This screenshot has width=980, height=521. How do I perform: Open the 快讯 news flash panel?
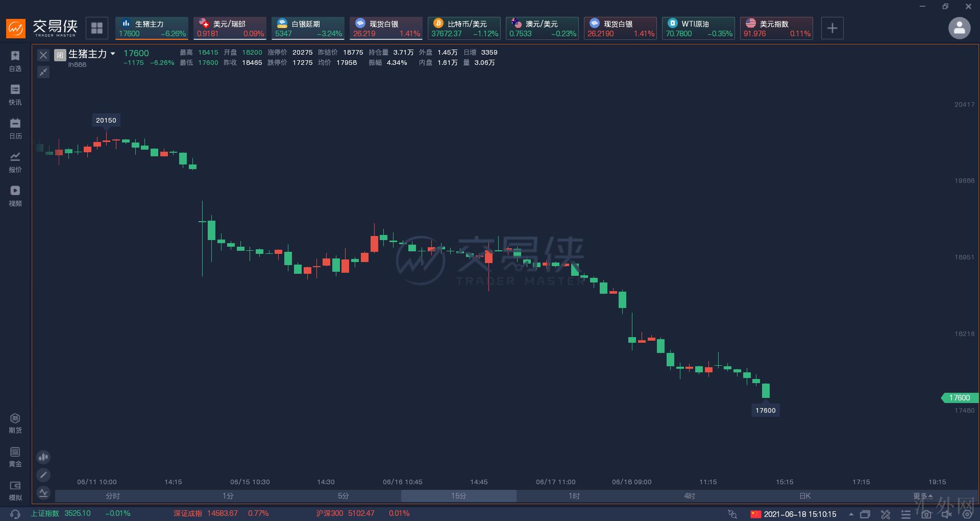(15, 94)
